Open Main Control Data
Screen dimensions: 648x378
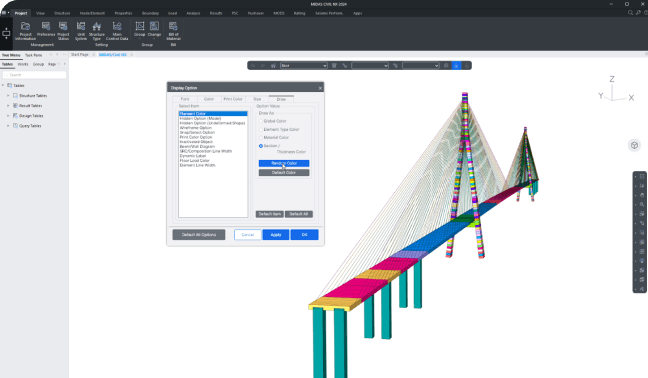[117, 31]
